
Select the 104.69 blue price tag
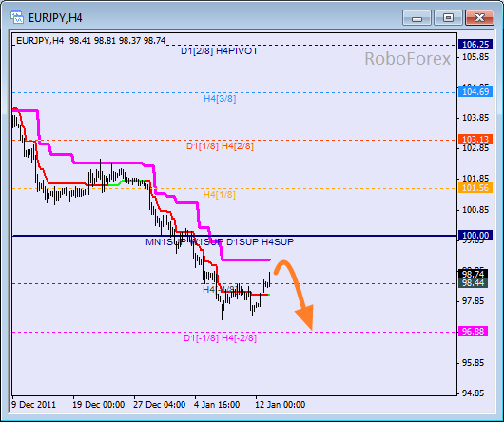coord(475,92)
